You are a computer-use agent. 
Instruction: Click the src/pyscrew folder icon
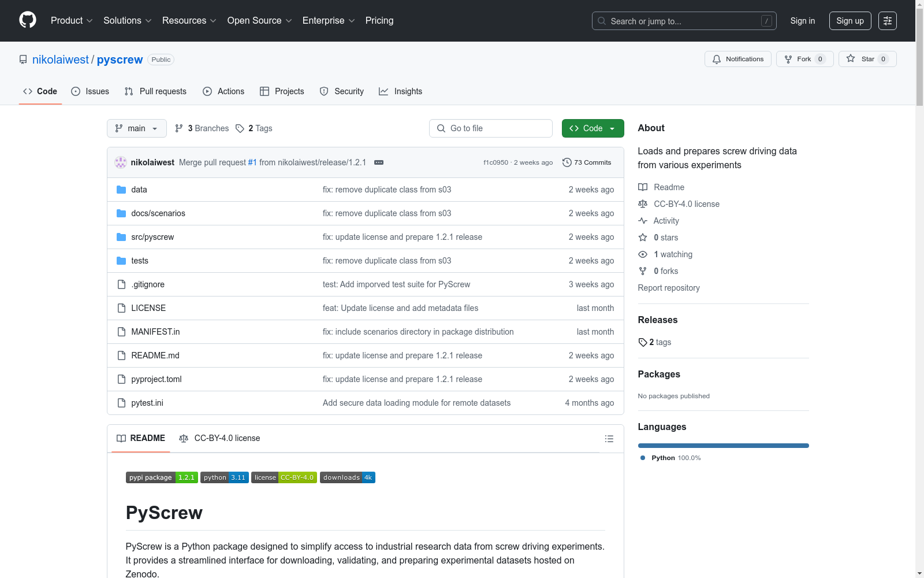point(121,237)
